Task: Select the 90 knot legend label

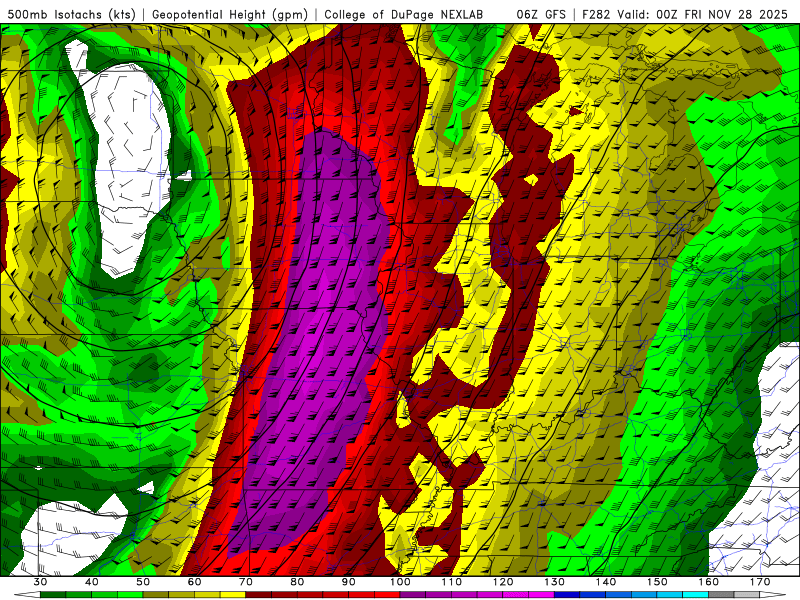Action: click(x=348, y=582)
